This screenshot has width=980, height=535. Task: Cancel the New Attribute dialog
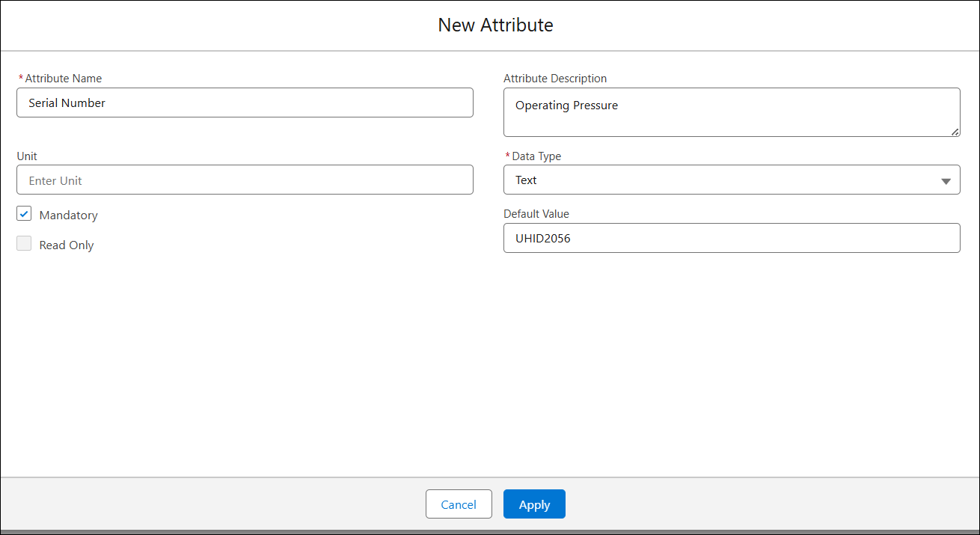point(459,504)
